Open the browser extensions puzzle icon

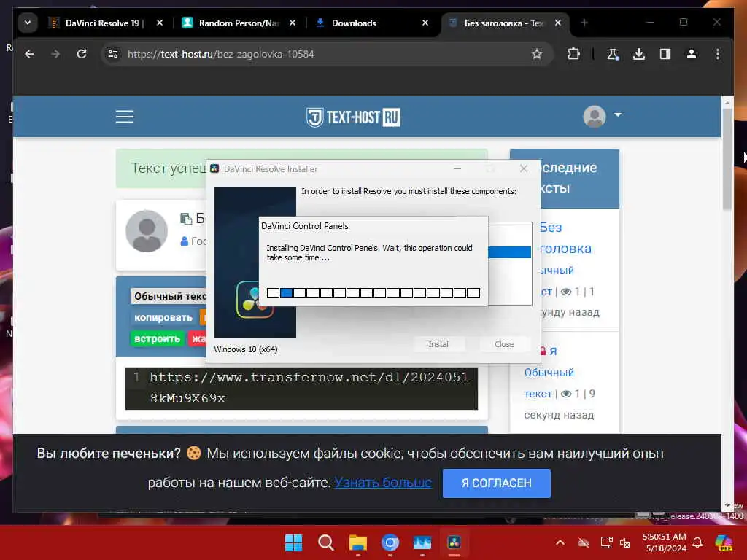pos(573,54)
